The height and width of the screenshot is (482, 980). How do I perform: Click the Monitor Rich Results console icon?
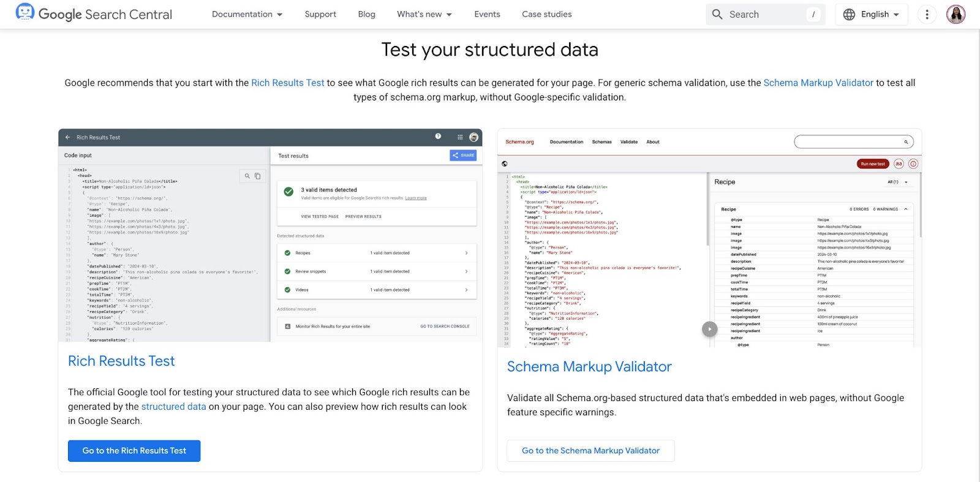tap(287, 326)
